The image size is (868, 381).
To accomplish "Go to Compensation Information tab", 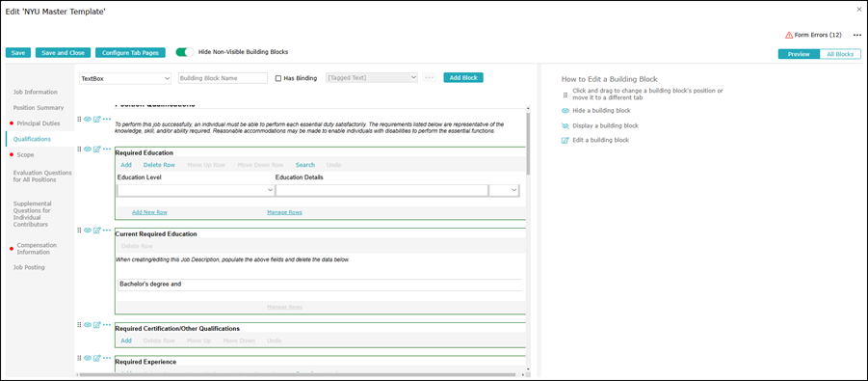I will [37, 249].
